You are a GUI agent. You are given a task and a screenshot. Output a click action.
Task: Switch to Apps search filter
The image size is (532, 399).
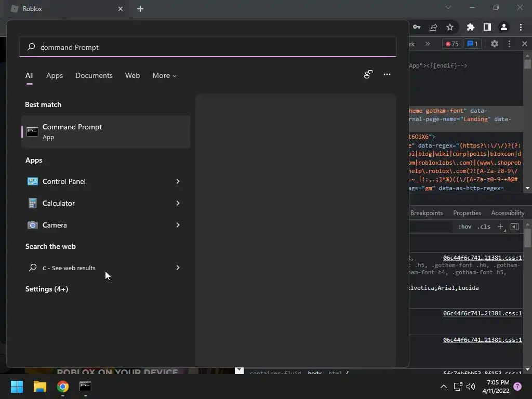[x=55, y=76]
